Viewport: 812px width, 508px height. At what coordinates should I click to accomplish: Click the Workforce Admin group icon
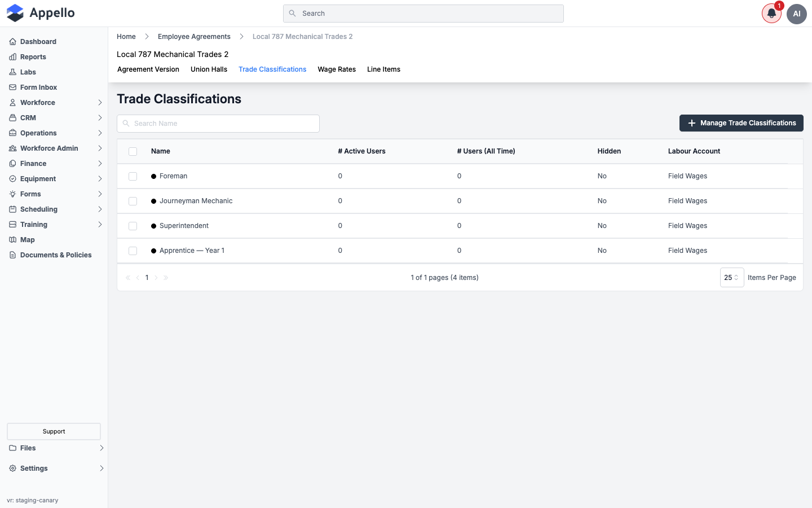12,148
